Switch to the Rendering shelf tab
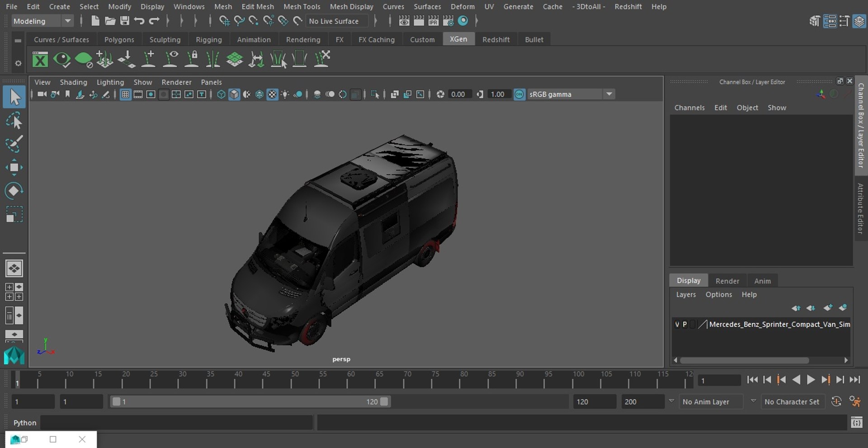The image size is (868, 448). coord(303,40)
